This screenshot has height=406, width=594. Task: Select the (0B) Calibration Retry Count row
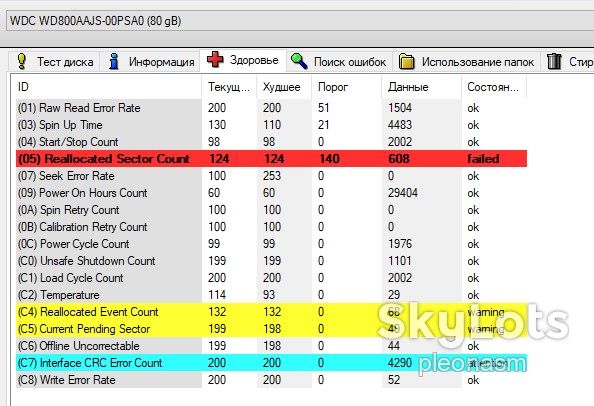coord(271,227)
